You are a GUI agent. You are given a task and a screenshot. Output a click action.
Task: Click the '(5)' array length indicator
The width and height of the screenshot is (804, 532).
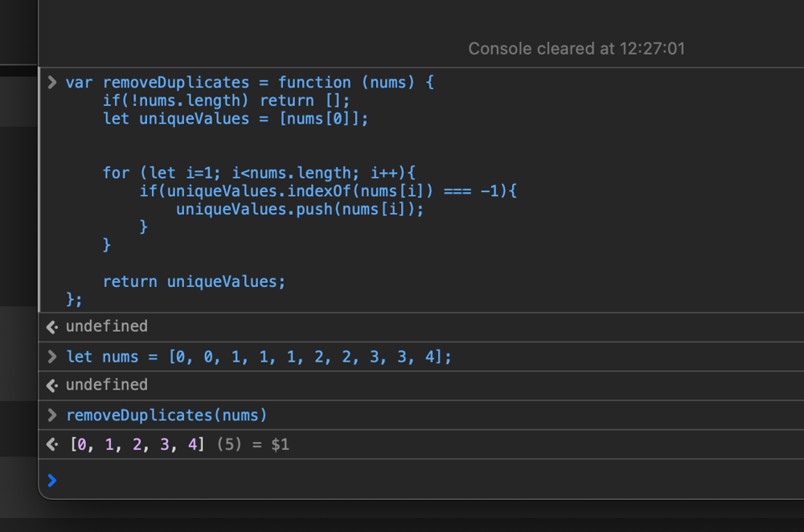click(x=228, y=444)
